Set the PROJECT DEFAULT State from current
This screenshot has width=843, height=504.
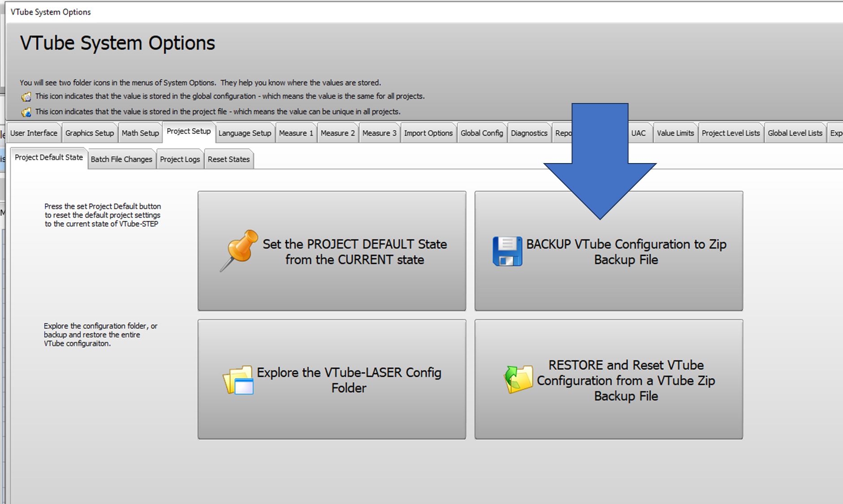[x=332, y=251]
